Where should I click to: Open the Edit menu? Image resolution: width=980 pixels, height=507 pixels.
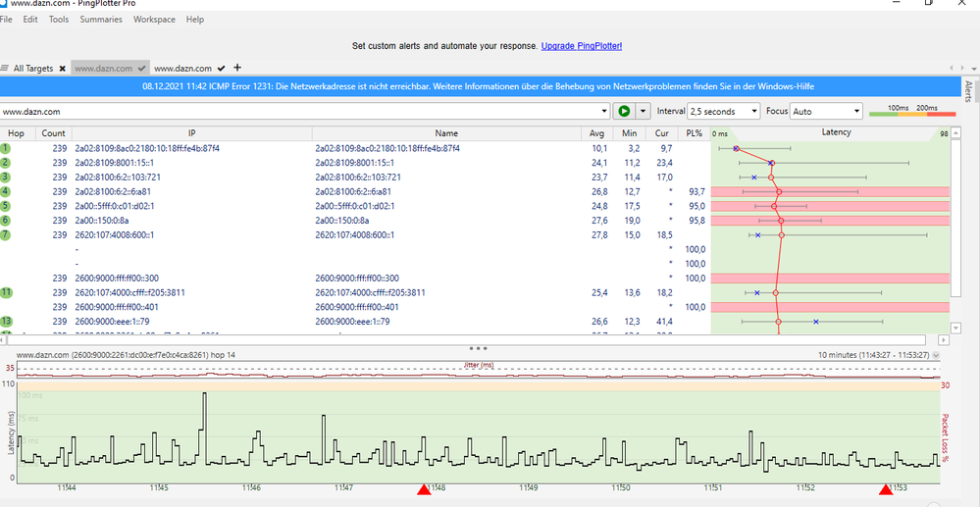30,20
